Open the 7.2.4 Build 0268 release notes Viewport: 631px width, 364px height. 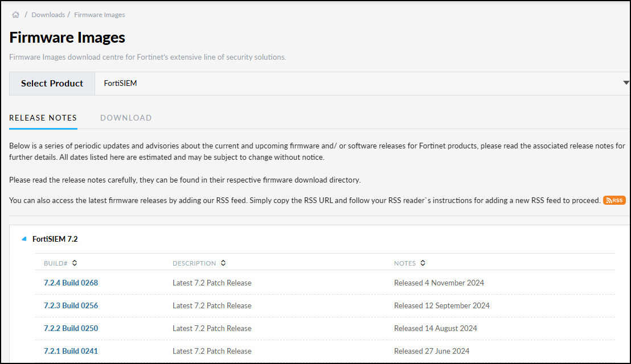pos(71,283)
